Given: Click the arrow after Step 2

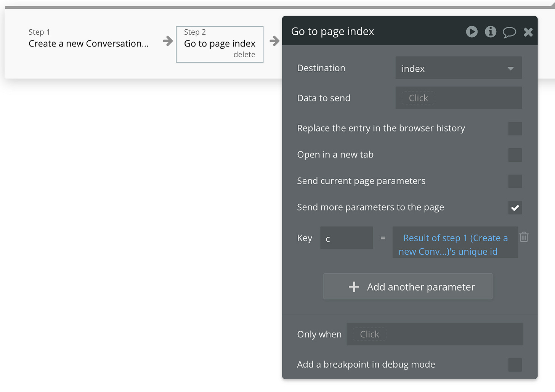Looking at the screenshot, I should tap(274, 41).
